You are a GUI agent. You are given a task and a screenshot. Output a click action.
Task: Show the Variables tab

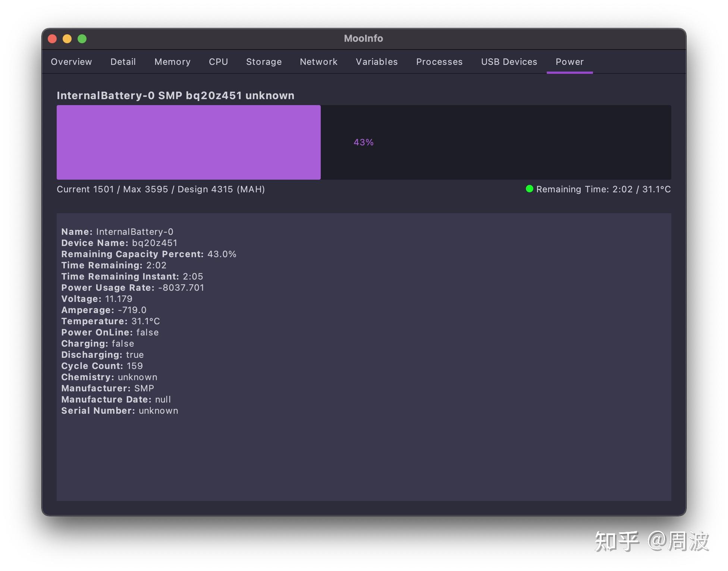[377, 62]
